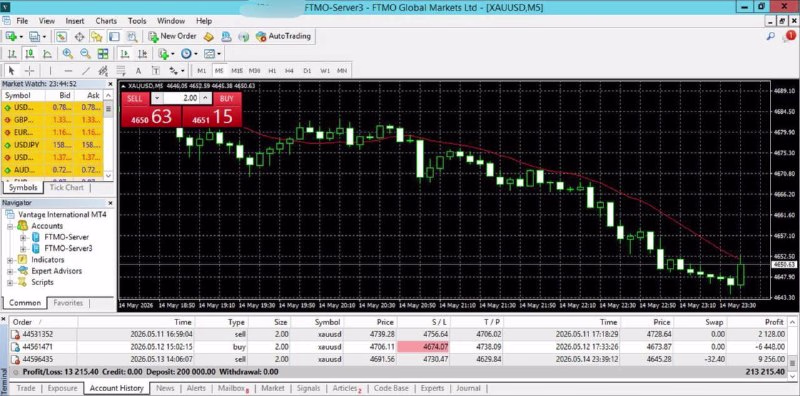Image resolution: width=800 pixels, height=396 pixels.
Task: Switch timeframe to D1
Action: (x=307, y=70)
